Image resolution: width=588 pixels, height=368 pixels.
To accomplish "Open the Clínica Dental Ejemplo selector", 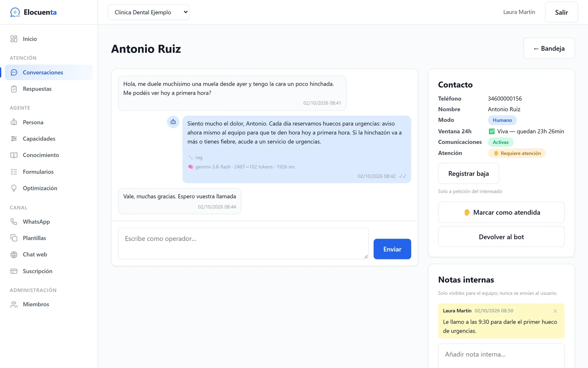I will tap(148, 12).
